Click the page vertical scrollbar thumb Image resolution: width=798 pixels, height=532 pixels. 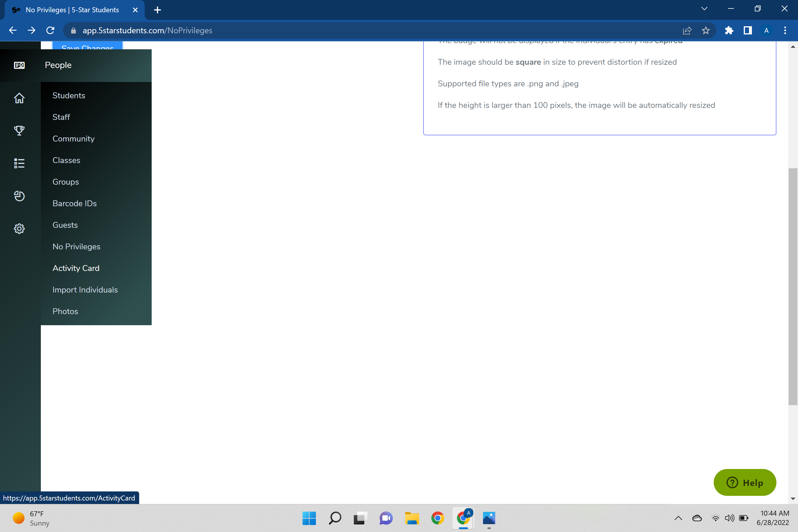(793, 287)
